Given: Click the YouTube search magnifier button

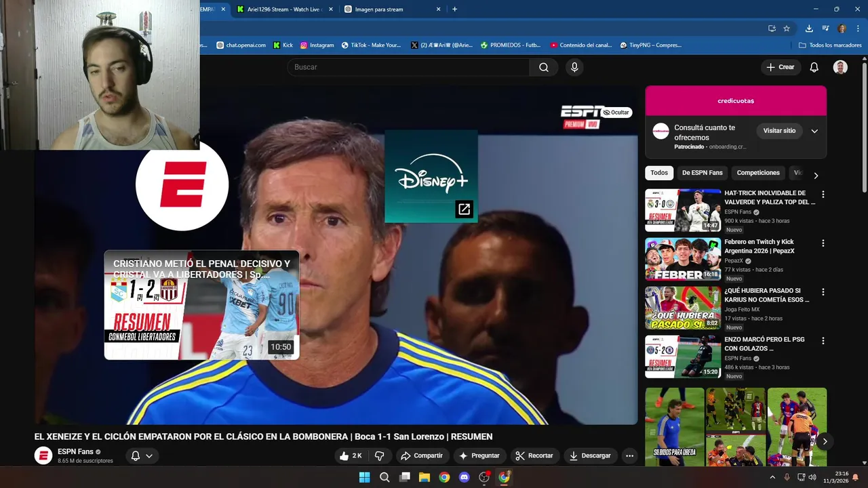Looking at the screenshot, I should point(543,67).
